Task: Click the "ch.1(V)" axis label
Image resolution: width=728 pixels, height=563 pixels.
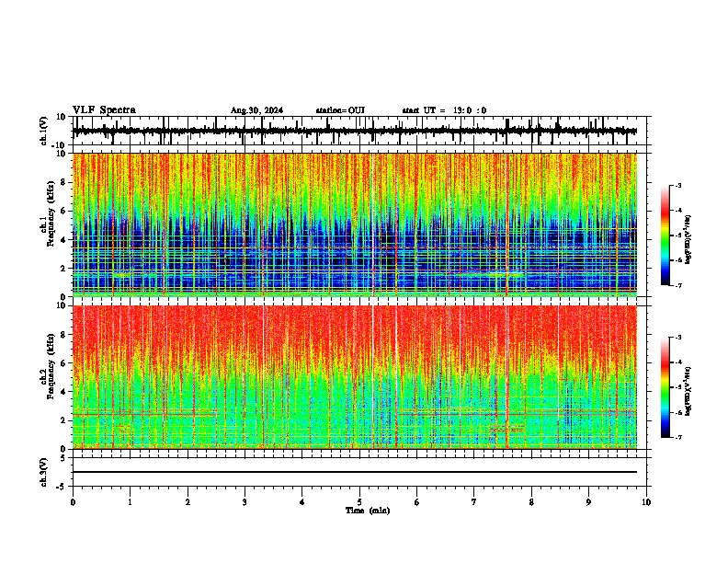Action: (44, 131)
